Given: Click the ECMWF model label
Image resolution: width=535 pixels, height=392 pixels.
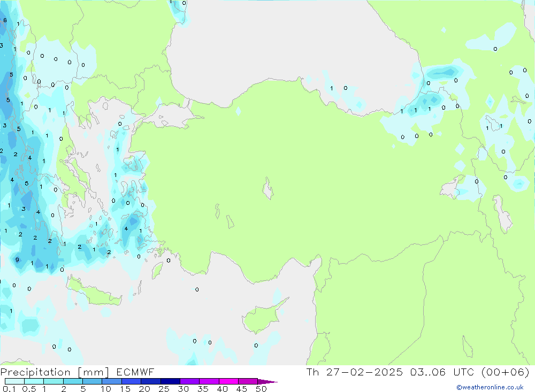Looking at the screenshot, I should [x=135, y=372].
